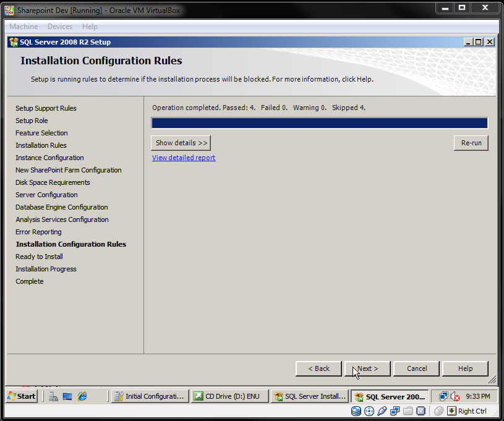Select Ready to Install step
Viewport: 504px width, 421px height.
[x=39, y=257]
